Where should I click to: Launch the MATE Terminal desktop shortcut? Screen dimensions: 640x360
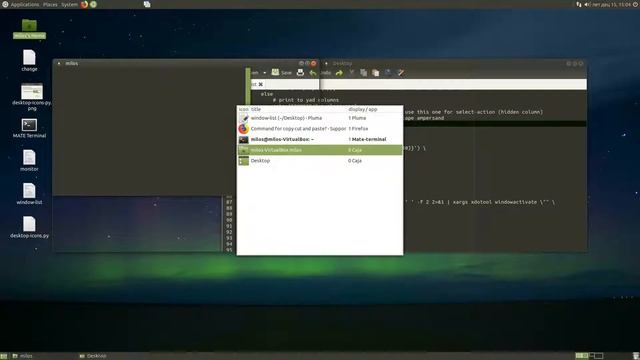tap(29, 128)
